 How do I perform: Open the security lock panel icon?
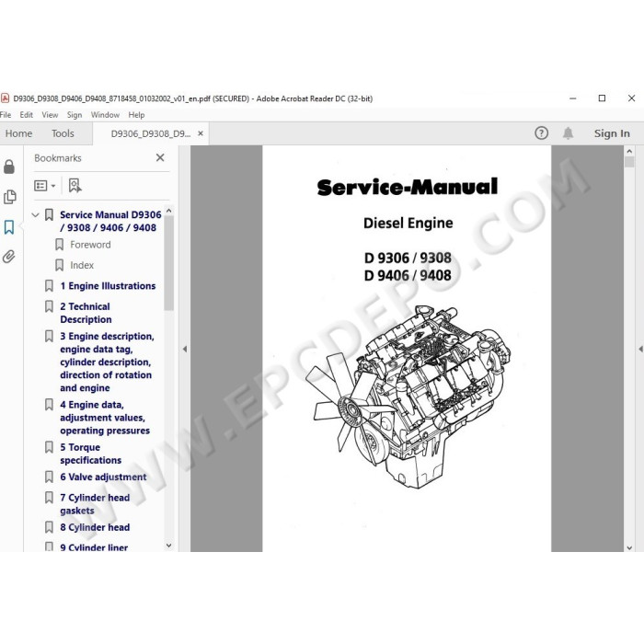pos(9,167)
